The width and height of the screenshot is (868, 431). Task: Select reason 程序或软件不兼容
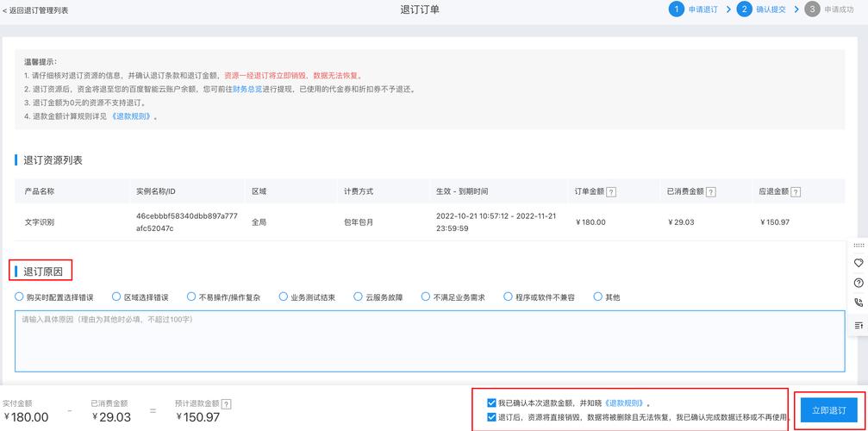click(x=508, y=297)
